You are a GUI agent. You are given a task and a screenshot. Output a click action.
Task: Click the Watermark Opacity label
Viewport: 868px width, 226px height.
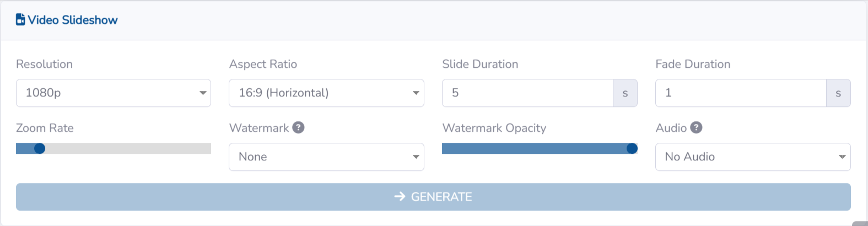tap(494, 128)
